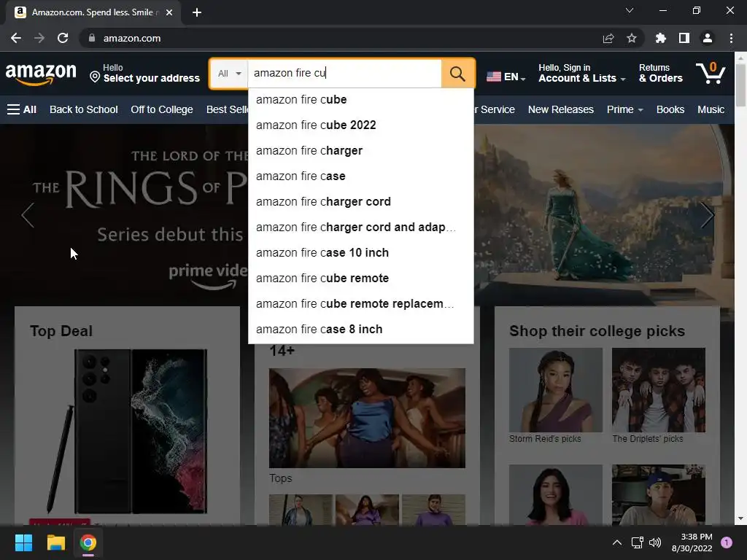
Task: Show hidden system tray icons
Action: [x=617, y=542]
